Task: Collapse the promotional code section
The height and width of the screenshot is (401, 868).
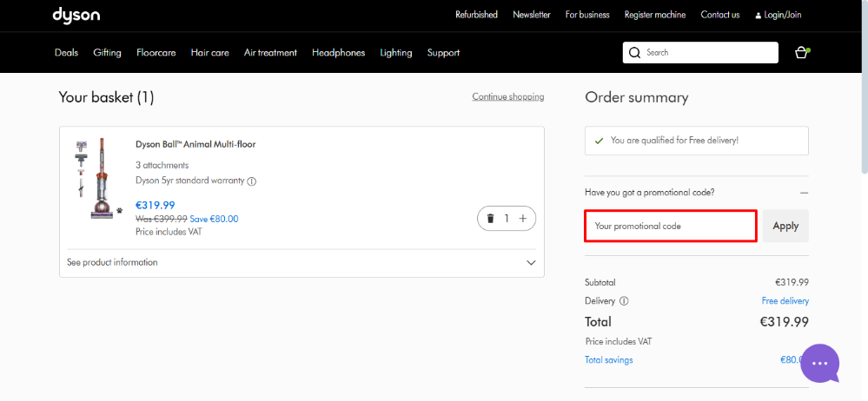Action: point(804,192)
